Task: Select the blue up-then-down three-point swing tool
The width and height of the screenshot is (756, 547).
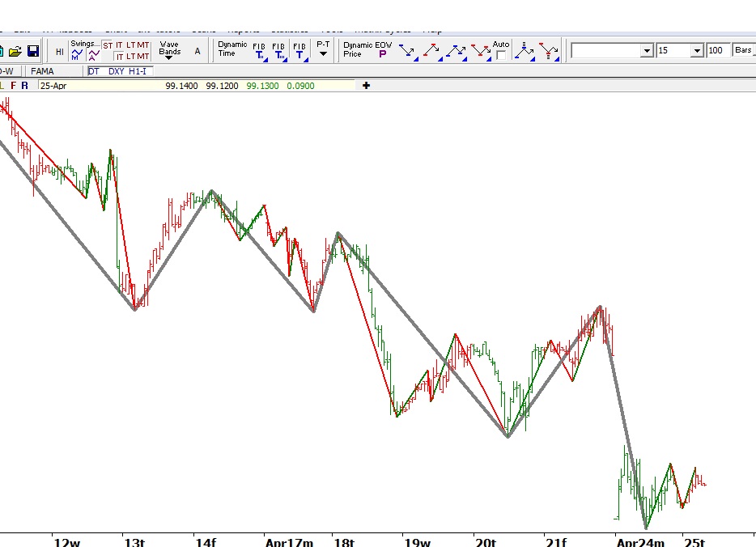Action: 456,52
